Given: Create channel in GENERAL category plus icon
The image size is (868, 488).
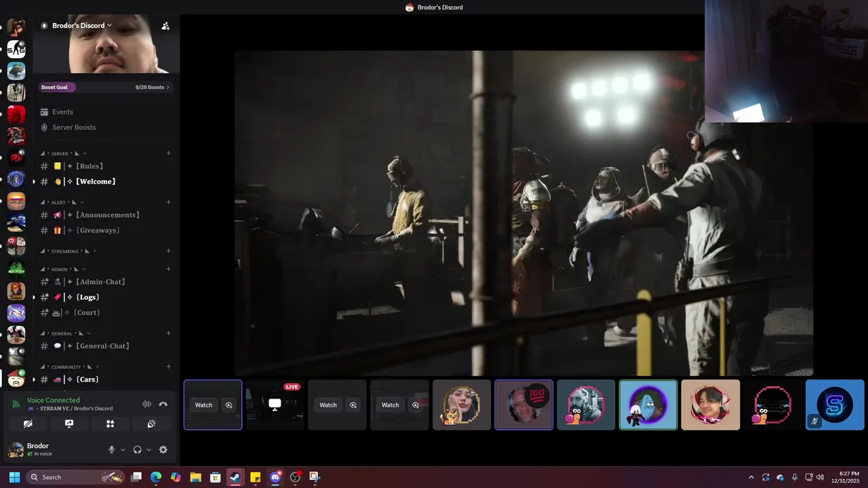Looking at the screenshot, I should click(168, 333).
